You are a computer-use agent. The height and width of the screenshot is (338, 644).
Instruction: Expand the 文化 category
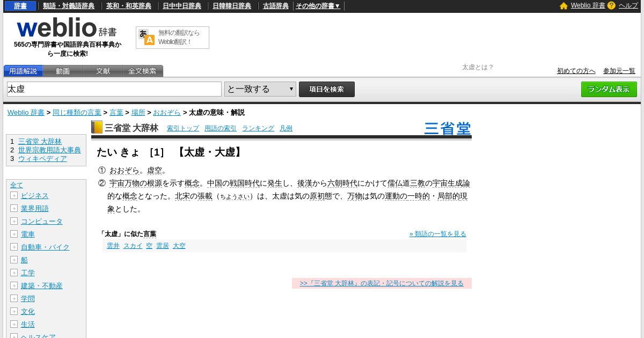[14, 311]
